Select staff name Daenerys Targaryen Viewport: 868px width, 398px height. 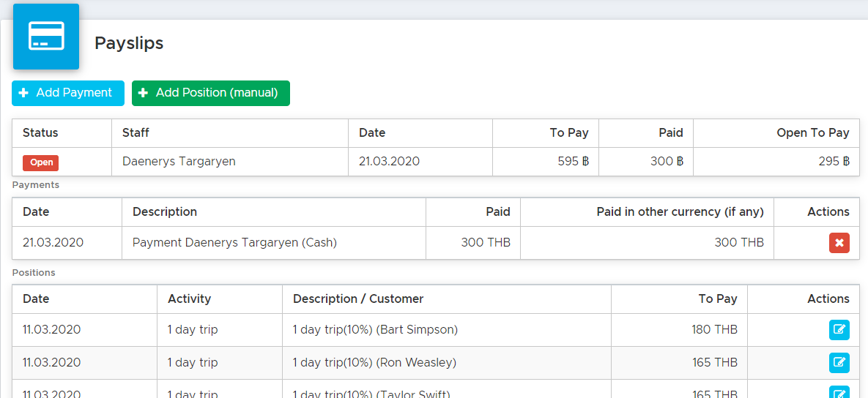[x=179, y=162]
